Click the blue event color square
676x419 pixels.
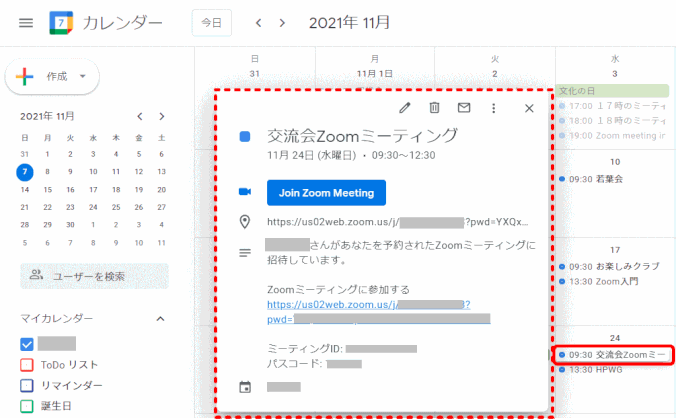(x=245, y=137)
